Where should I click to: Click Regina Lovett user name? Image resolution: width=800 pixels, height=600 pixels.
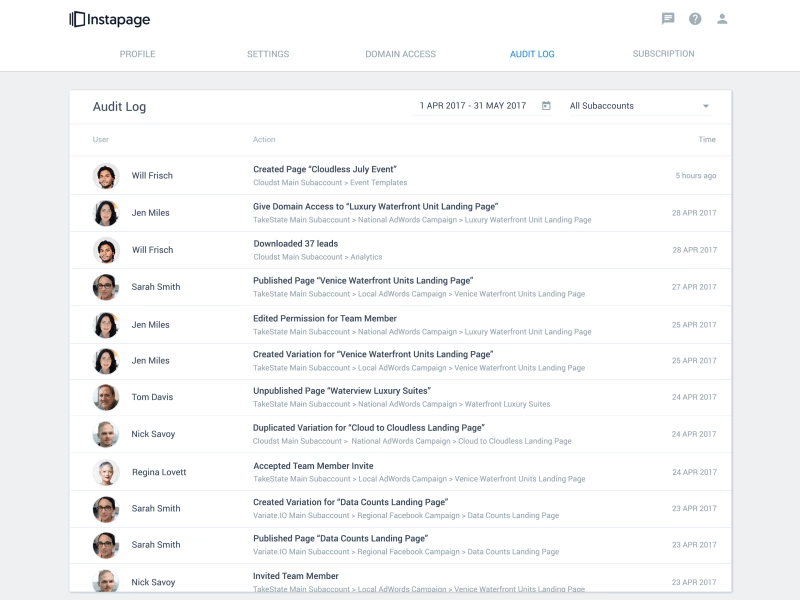click(159, 472)
